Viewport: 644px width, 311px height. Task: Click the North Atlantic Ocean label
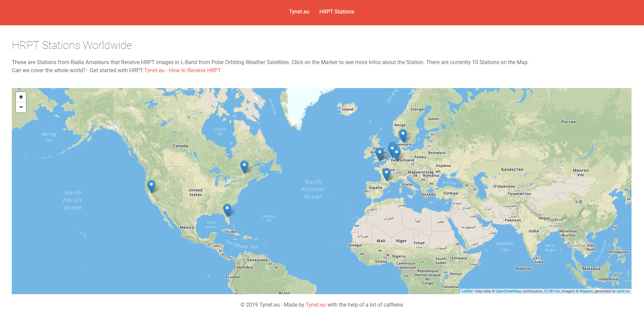tap(313, 189)
